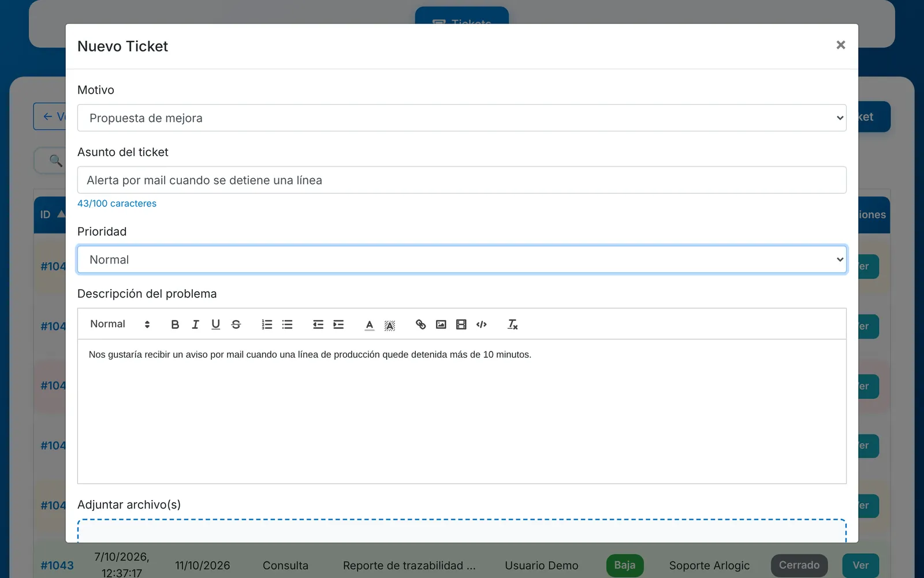This screenshot has width=924, height=578.
Task: Click the 'Soporte Arlogic' cell
Action: (709, 565)
